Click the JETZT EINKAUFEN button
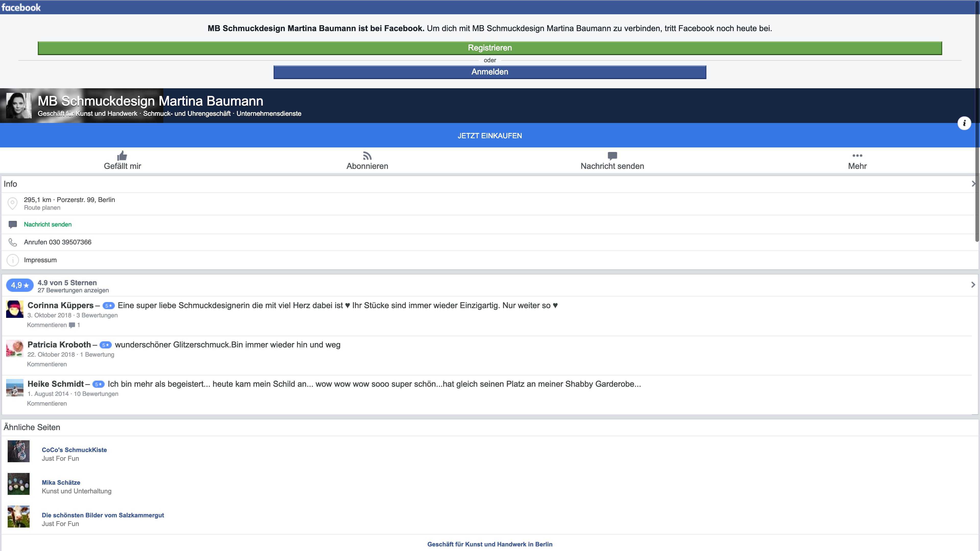 (490, 135)
